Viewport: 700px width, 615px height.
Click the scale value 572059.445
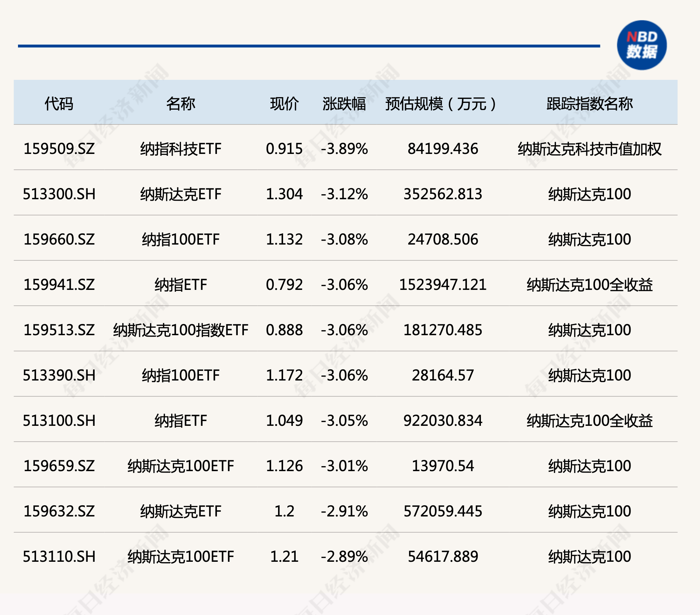(x=443, y=511)
